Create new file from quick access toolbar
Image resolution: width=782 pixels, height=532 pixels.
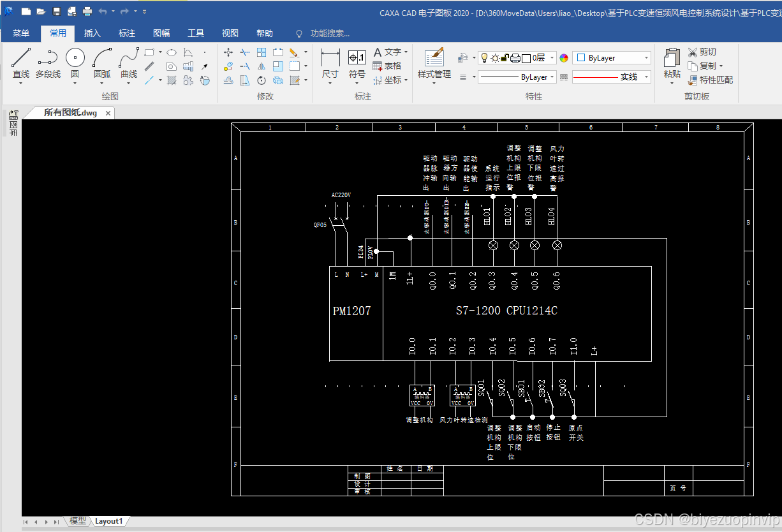coord(26,11)
